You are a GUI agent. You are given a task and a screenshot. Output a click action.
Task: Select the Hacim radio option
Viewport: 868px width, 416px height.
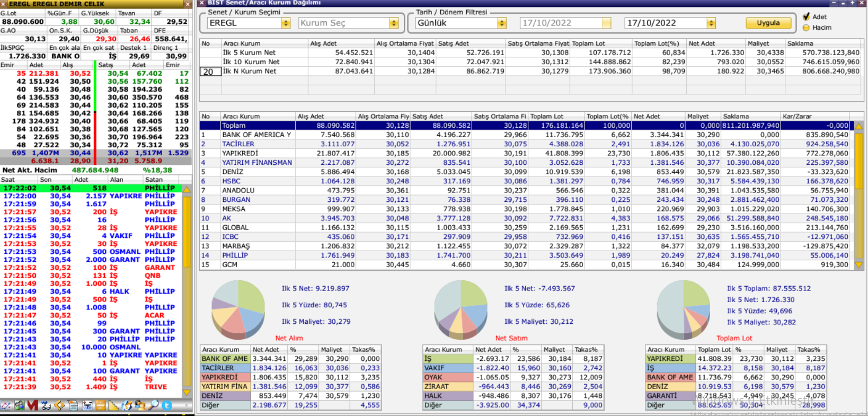pyautogui.click(x=806, y=28)
